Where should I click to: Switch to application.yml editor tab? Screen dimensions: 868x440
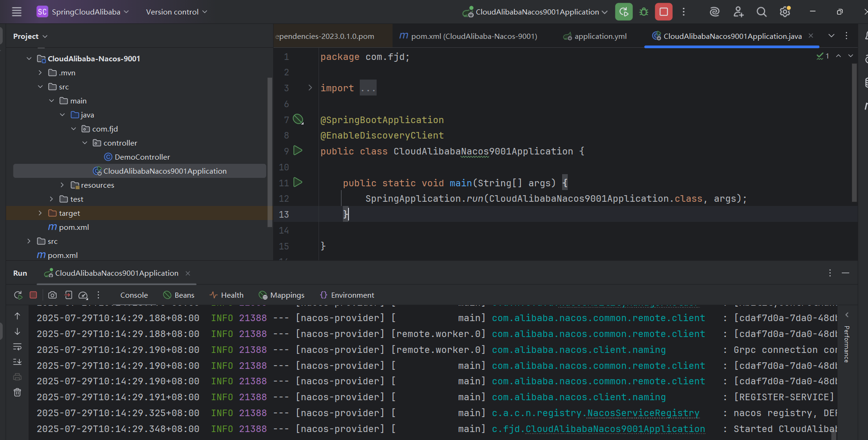(595, 36)
